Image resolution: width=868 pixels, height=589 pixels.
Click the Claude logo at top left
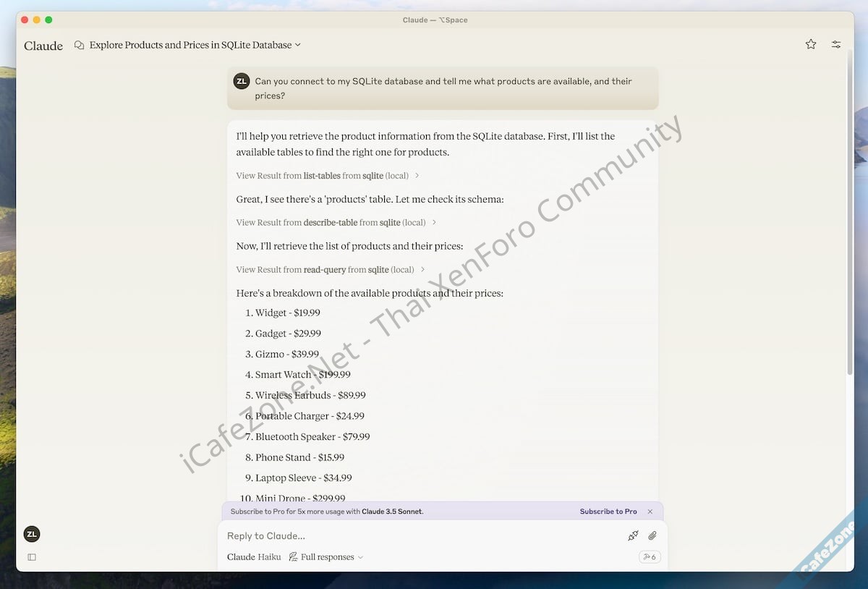tap(43, 46)
